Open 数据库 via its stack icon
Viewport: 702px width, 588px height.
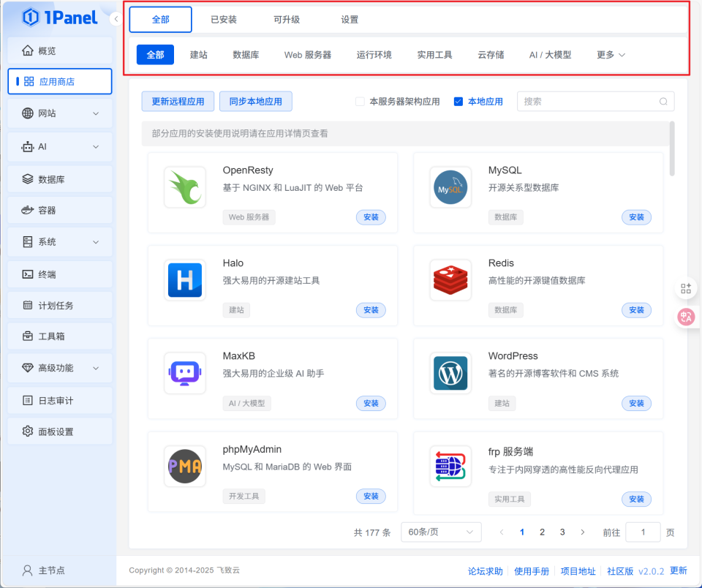point(28,179)
